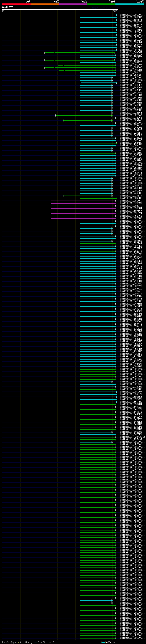Click the UniRef100_A9S7V7 label
This screenshot has height=644, width=146.
click(131, 65)
